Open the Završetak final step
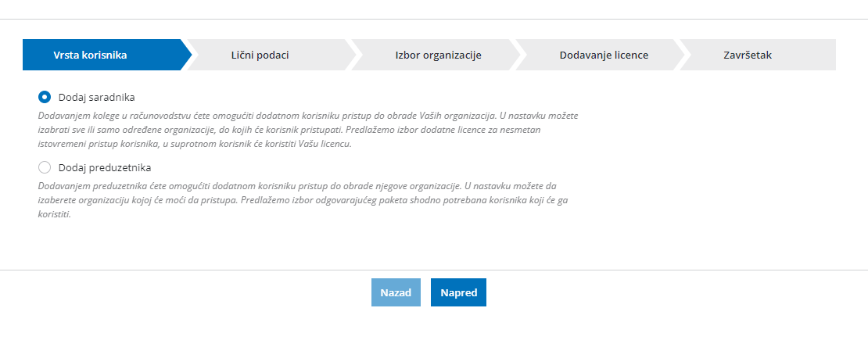This screenshot has height=351, width=868. coord(748,55)
